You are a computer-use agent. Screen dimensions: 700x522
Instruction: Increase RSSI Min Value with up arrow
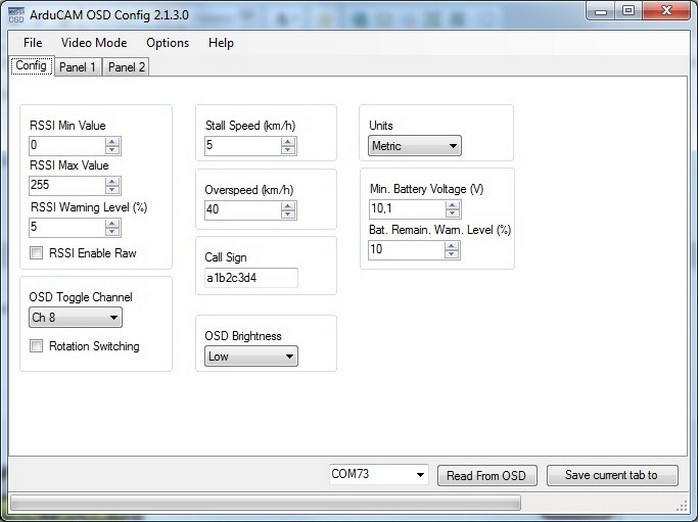click(x=113, y=141)
